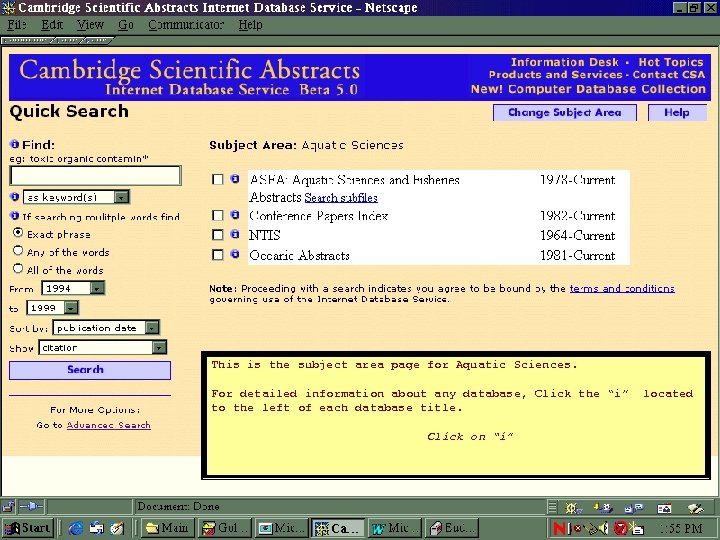Image resolution: width=720 pixels, height=540 pixels.
Task: Click the second quick launch icon
Action: 97,529
